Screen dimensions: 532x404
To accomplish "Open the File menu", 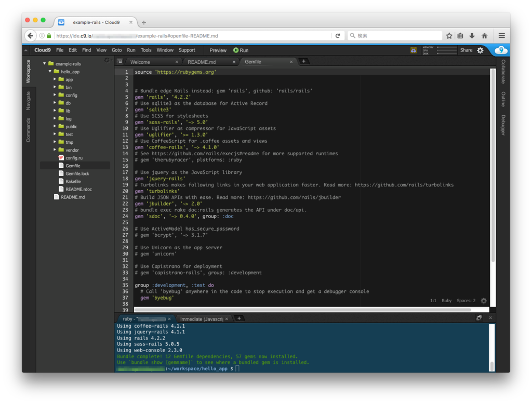I will (60, 50).
